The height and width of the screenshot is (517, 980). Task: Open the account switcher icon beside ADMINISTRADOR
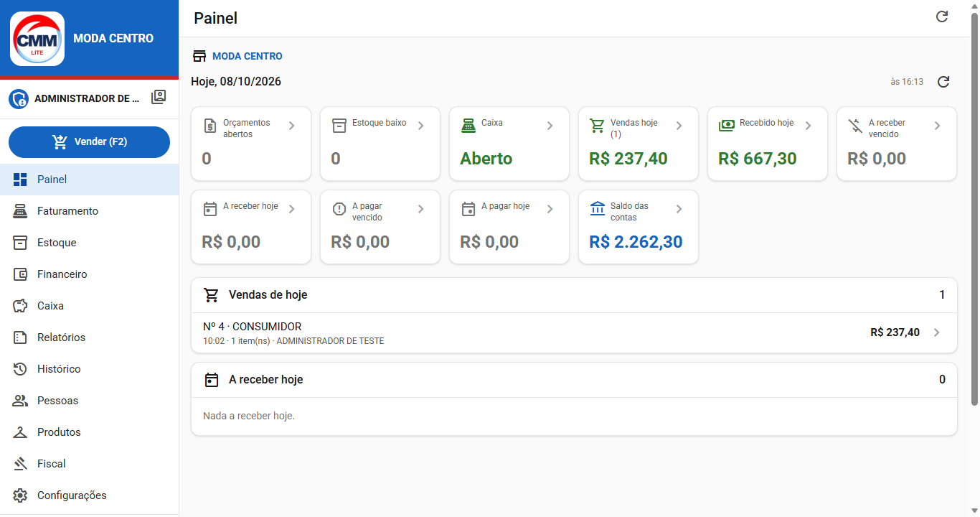[x=159, y=98]
